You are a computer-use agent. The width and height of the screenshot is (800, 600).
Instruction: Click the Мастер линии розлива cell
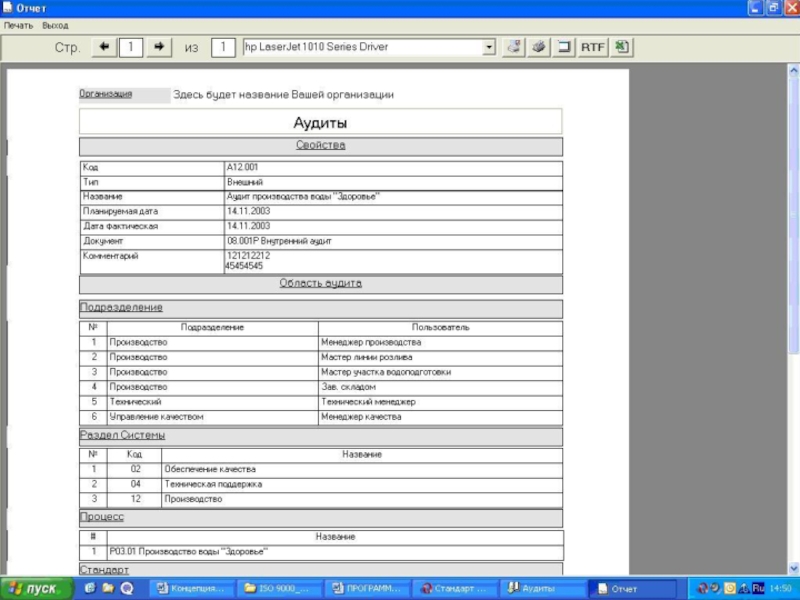[x=440, y=357]
